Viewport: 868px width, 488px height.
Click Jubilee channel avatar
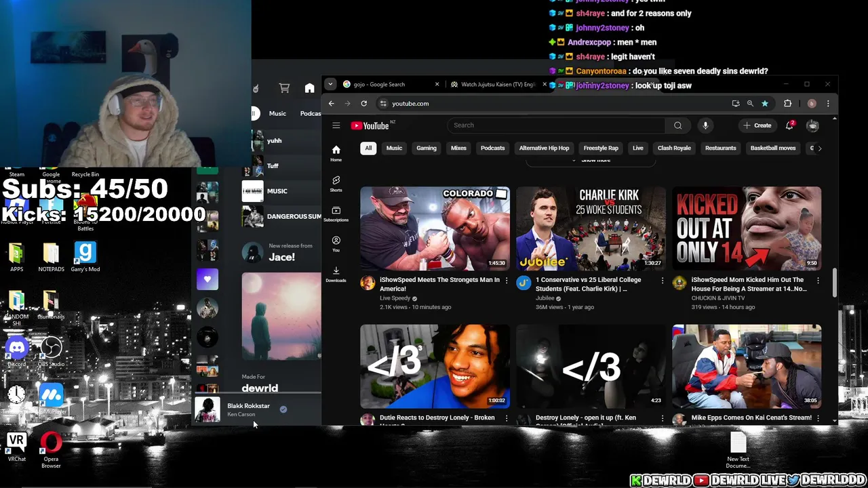524,283
